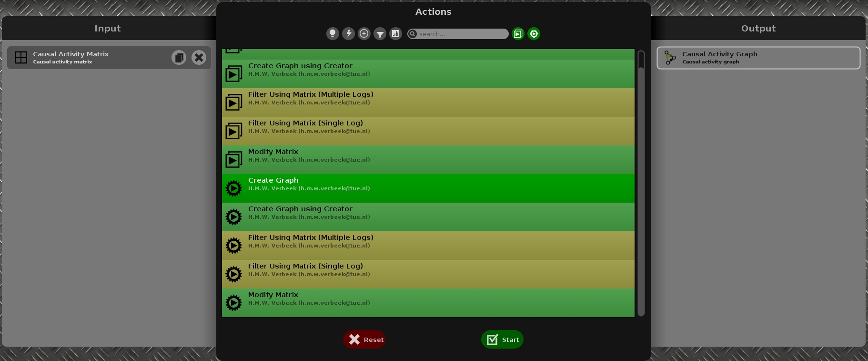The width and height of the screenshot is (868, 361).
Task: Toggle the funnel filter icon
Action: 380,34
